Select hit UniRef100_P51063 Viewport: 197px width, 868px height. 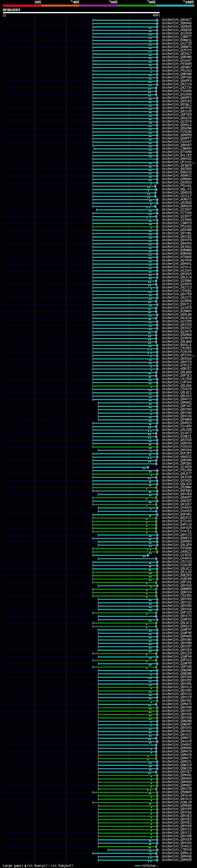click(x=177, y=71)
